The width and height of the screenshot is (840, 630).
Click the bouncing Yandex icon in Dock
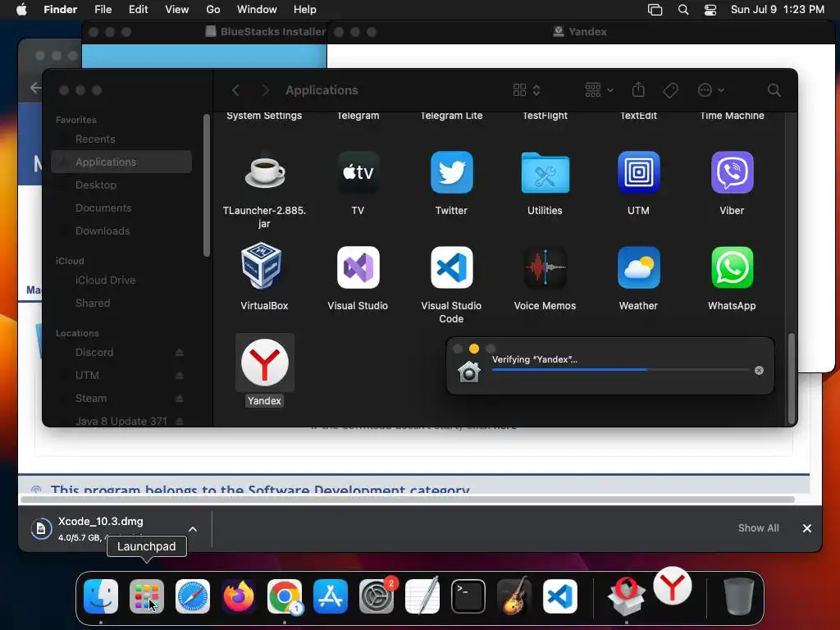click(673, 586)
